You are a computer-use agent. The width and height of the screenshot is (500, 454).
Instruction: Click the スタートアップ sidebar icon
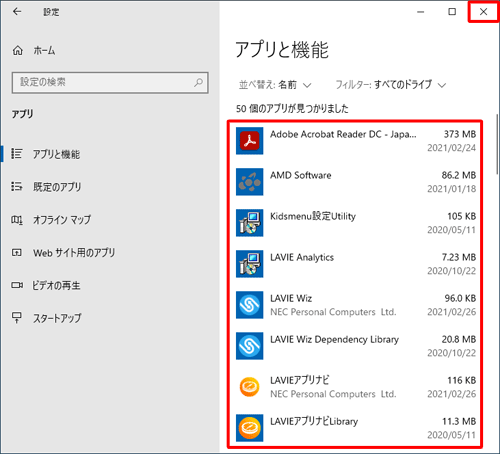tap(17, 318)
